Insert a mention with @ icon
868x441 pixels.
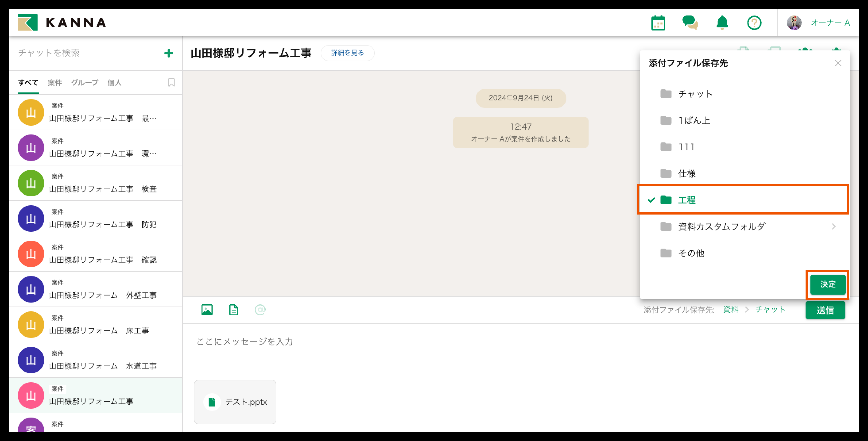point(260,310)
